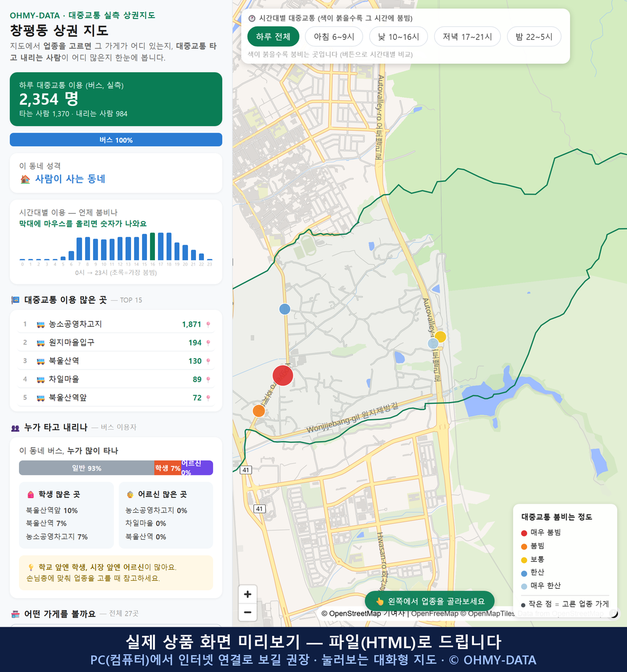Image resolution: width=627 pixels, height=672 pixels.
Task: Click the orange bus stop marker
Action: pyautogui.click(x=258, y=411)
